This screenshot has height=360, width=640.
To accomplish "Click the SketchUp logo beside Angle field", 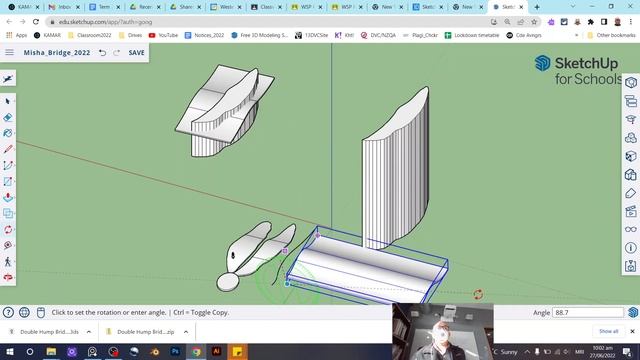I will click(633, 312).
